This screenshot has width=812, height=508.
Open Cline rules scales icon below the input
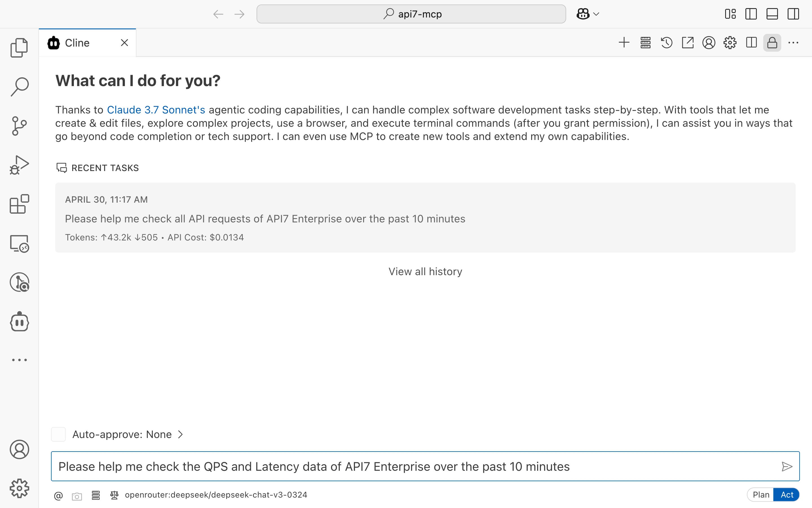click(x=114, y=495)
